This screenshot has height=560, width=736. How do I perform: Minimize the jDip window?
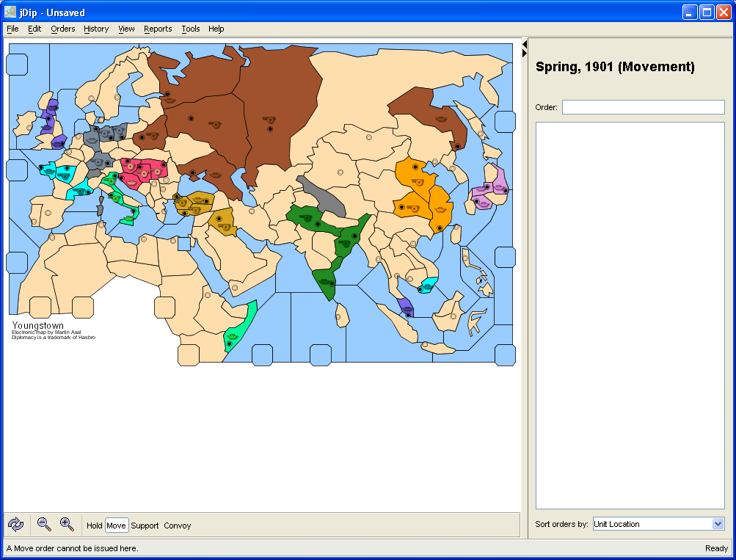point(690,12)
